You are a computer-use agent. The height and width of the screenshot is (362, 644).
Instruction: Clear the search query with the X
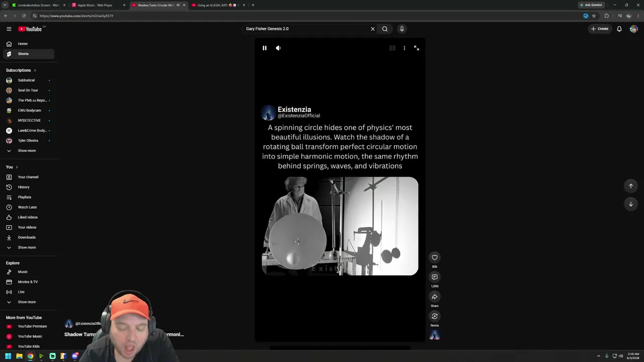tap(373, 29)
